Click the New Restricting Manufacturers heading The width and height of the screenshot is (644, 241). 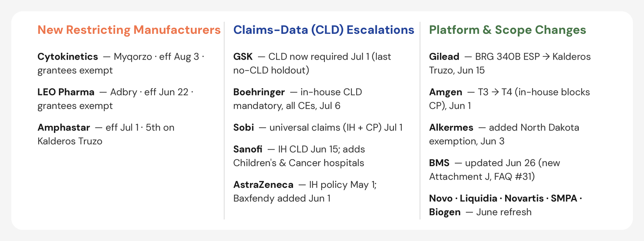[129, 30]
